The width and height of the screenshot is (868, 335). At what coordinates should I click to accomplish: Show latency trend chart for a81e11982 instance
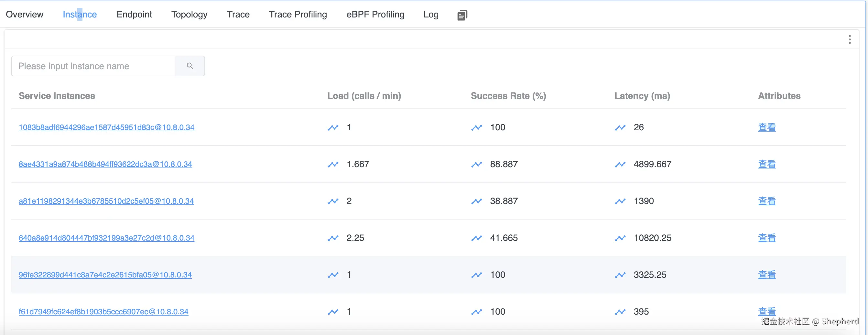(x=620, y=201)
